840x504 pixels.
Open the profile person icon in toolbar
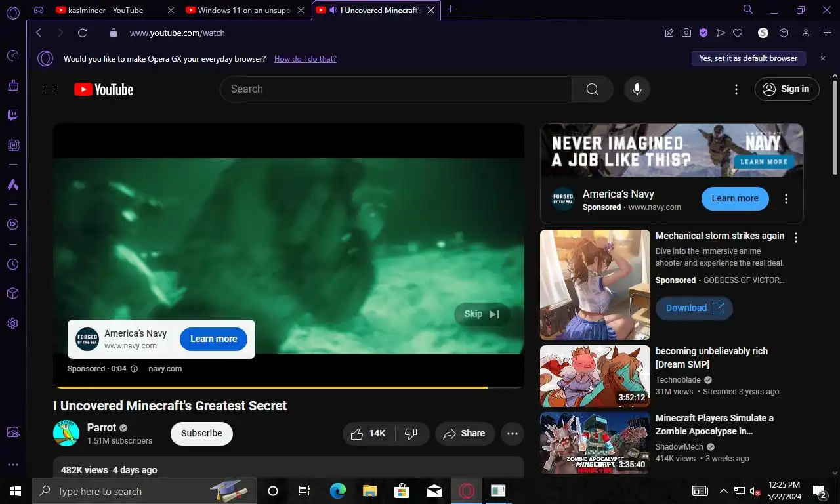click(806, 33)
